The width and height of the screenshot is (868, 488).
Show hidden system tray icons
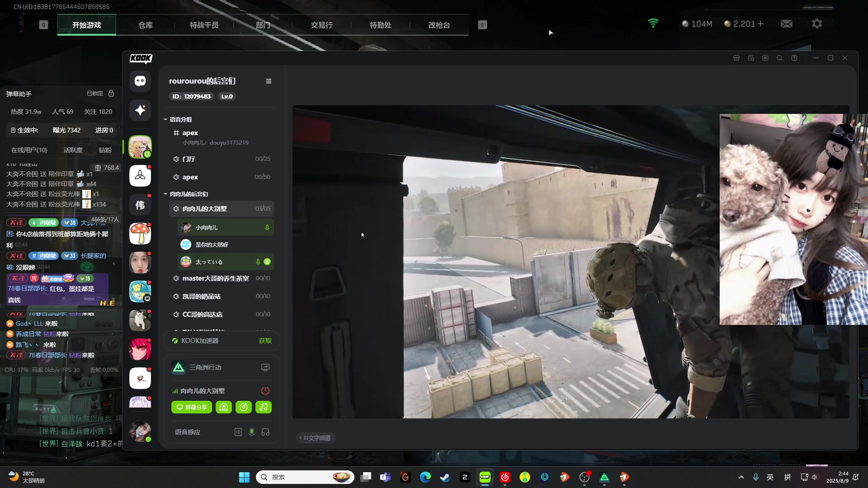point(741,477)
